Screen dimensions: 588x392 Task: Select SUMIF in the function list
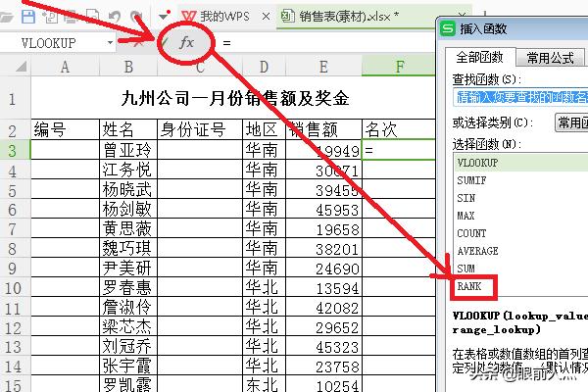(x=472, y=179)
